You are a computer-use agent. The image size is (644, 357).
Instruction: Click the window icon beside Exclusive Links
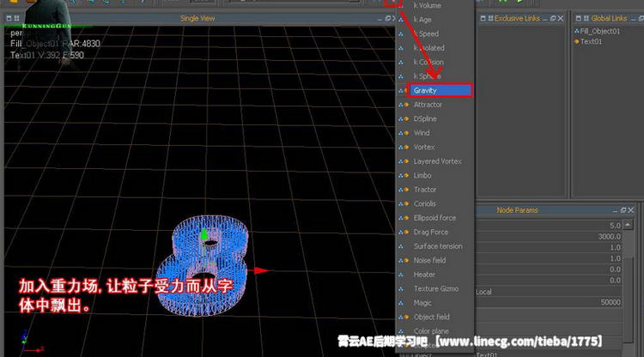pos(483,19)
